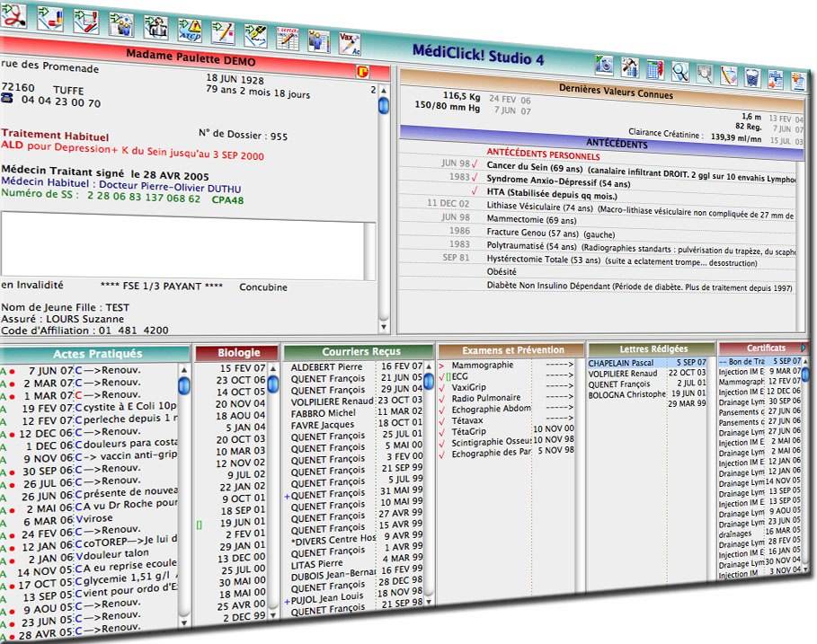The width and height of the screenshot is (817, 644).
Task: Click the blue scroll thumb in patient panel
Action: coord(384,105)
